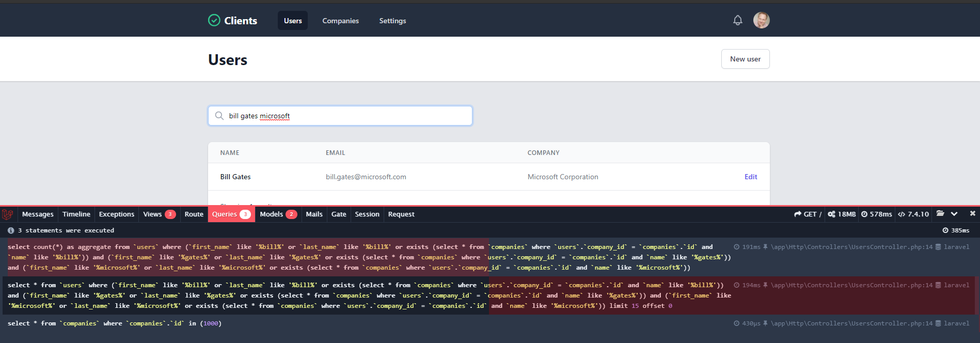This screenshot has width=980, height=343.
Task: Click the clock icon beside 430µs
Action: [737, 323]
